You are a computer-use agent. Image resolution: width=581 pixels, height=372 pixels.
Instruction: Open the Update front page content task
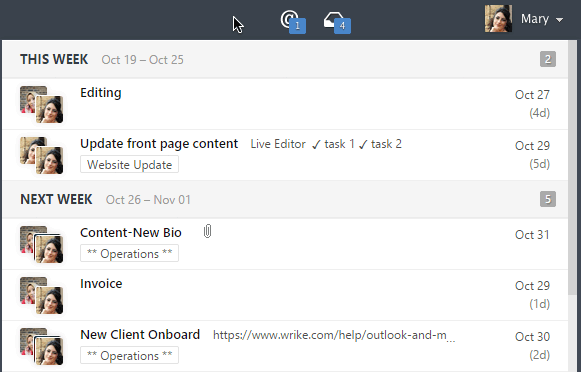[159, 144]
